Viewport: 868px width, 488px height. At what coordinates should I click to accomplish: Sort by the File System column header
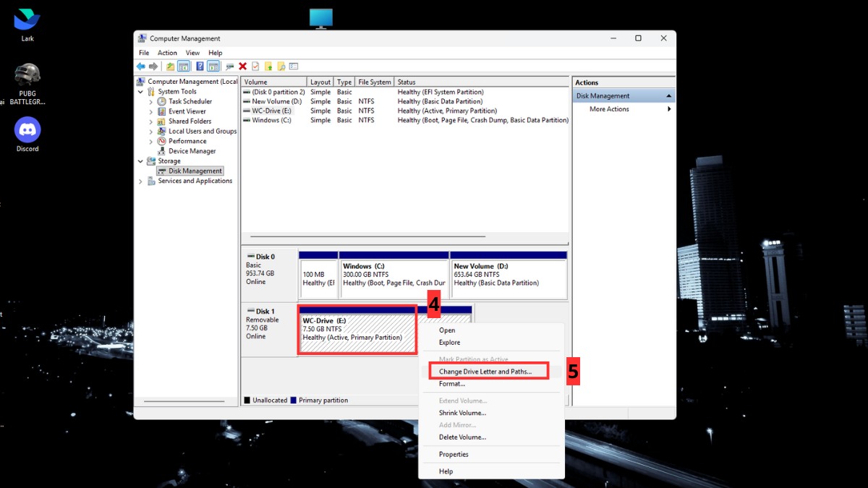click(x=375, y=82)
